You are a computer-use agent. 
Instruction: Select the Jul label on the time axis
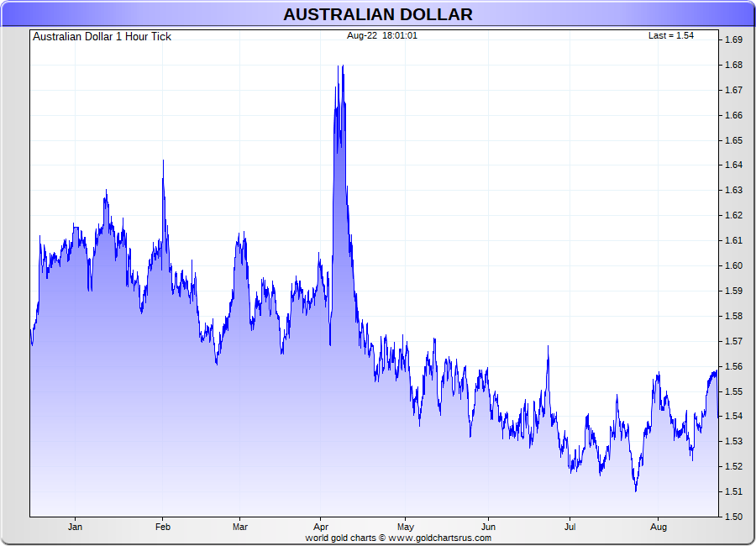pyautogui.click(x=570, y=528)
